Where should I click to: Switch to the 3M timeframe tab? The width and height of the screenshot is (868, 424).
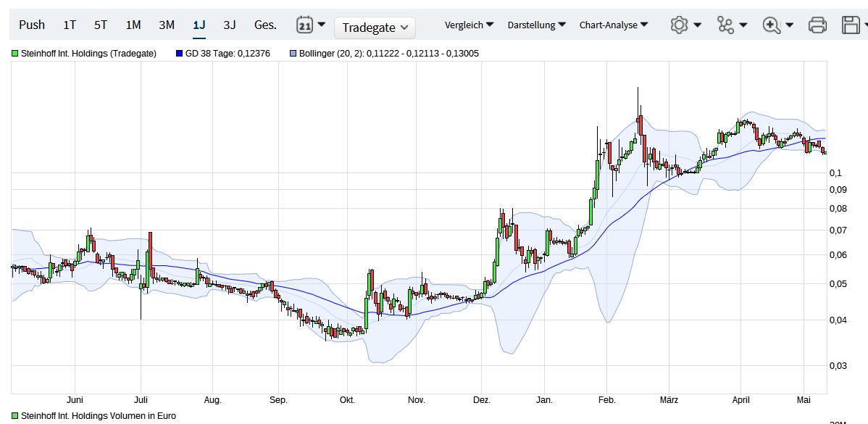click(167, 24)
